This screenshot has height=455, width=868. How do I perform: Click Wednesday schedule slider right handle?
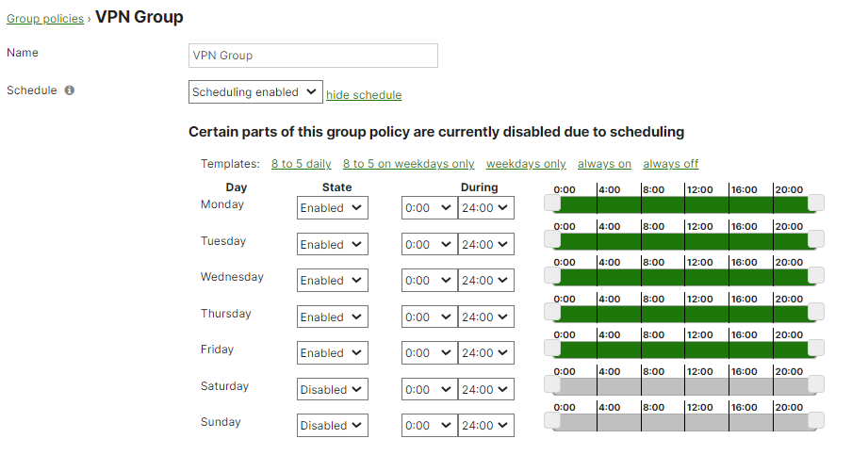(x=816, y=275)
